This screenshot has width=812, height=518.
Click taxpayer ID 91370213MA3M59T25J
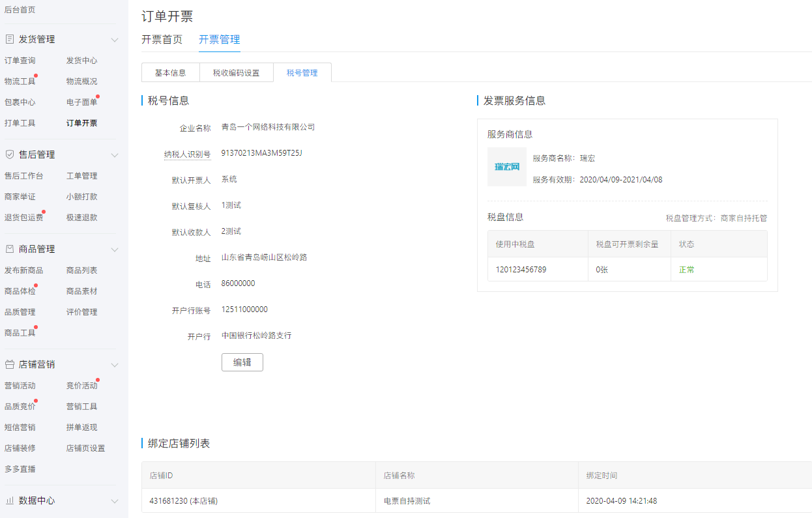(262, 153)
